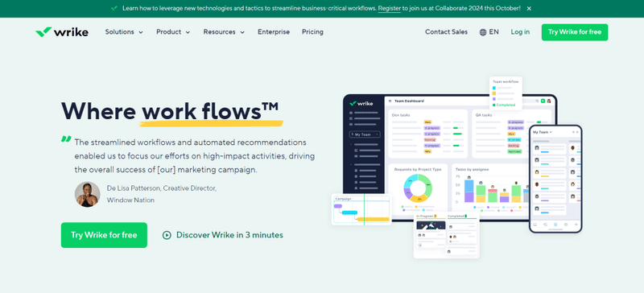Go to the Enterprise page
The height and width of the screenshot is (293, 644).
pyautogui.click(x=274, y=32)
